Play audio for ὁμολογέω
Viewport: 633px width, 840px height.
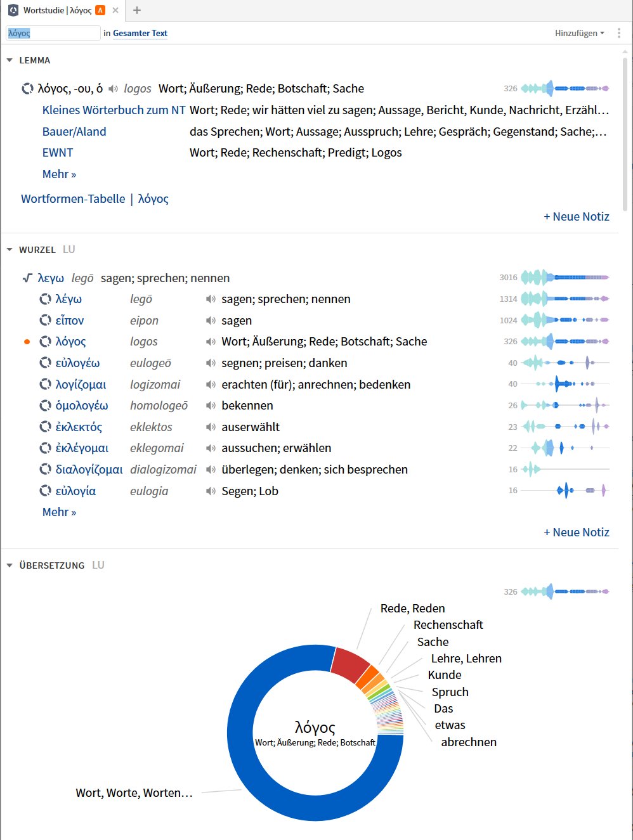(211, 406)
